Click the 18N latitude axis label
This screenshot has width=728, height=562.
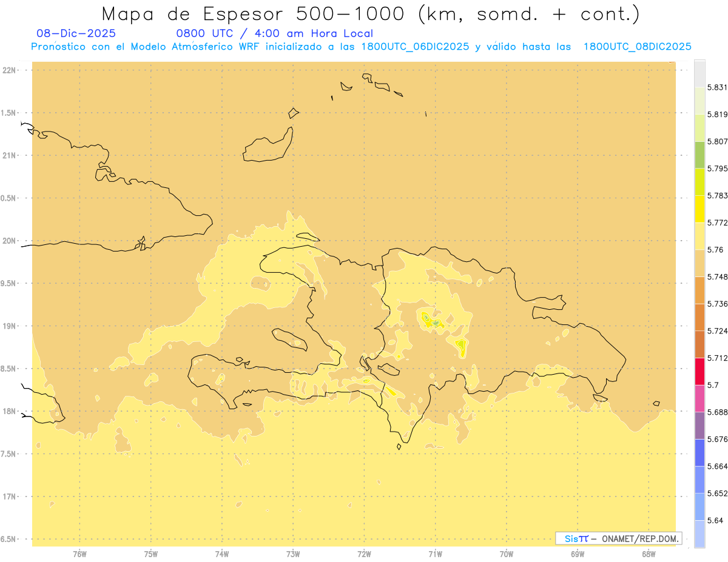(x=8, y=411)
